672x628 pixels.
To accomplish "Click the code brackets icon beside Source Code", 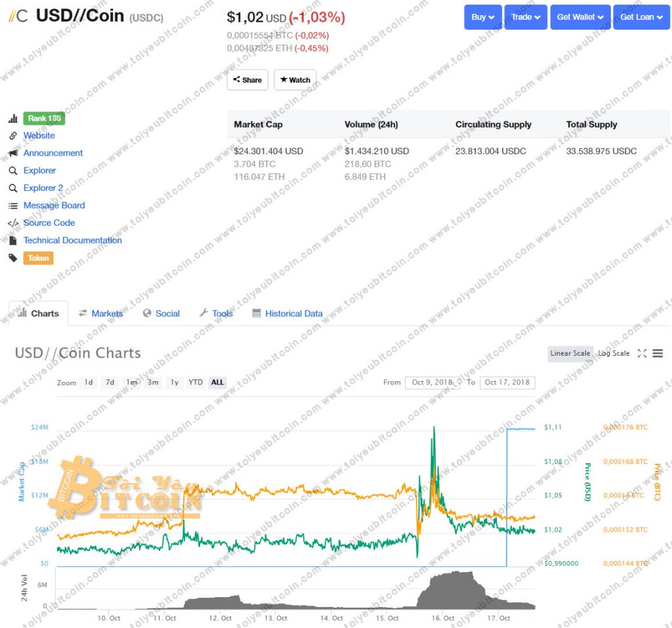I will pos(13,223).
